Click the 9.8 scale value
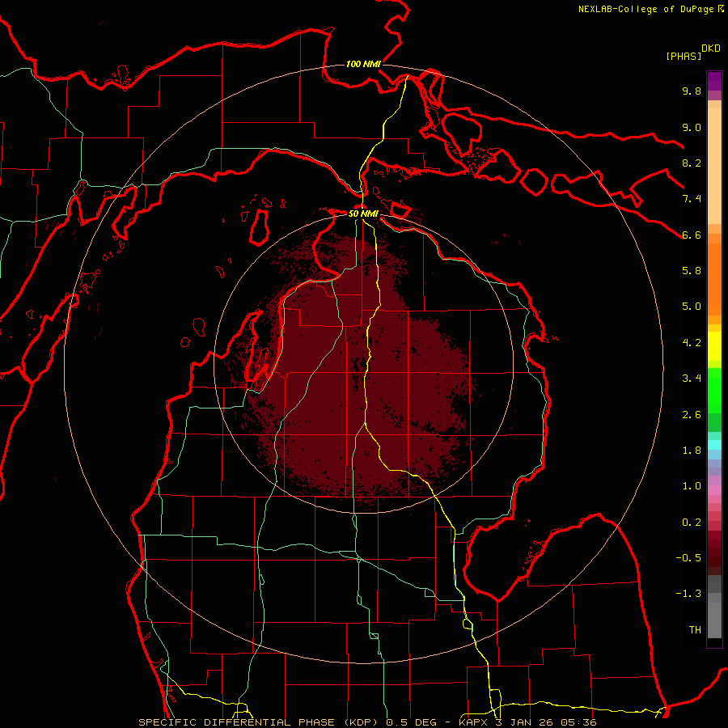Viewport: 728px width, 728px height. tap(692, 91)
